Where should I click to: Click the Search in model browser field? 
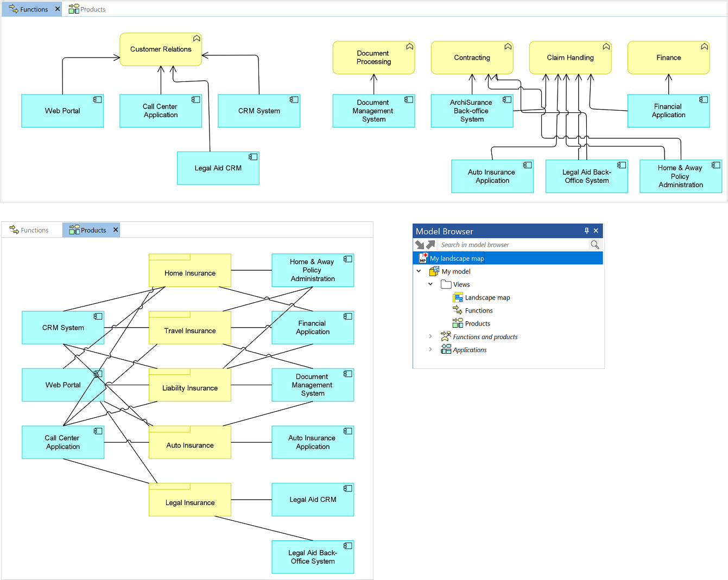click(x=513, y=245)
